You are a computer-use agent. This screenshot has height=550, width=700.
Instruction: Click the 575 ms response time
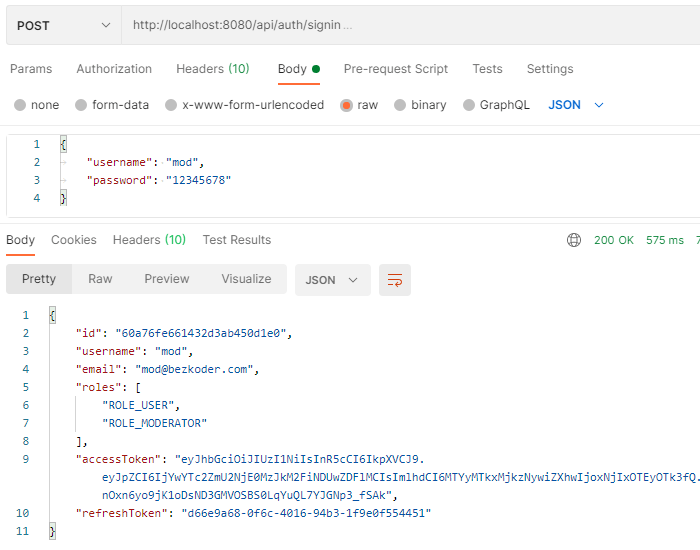point(665,240)
